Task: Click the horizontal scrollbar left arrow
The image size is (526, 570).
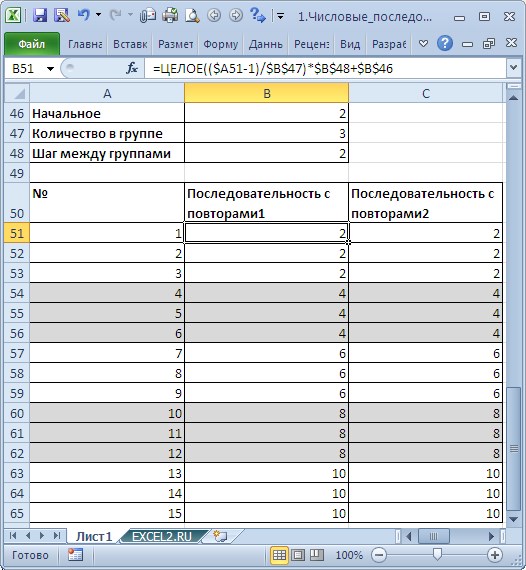Action: [x=409, y=536]
